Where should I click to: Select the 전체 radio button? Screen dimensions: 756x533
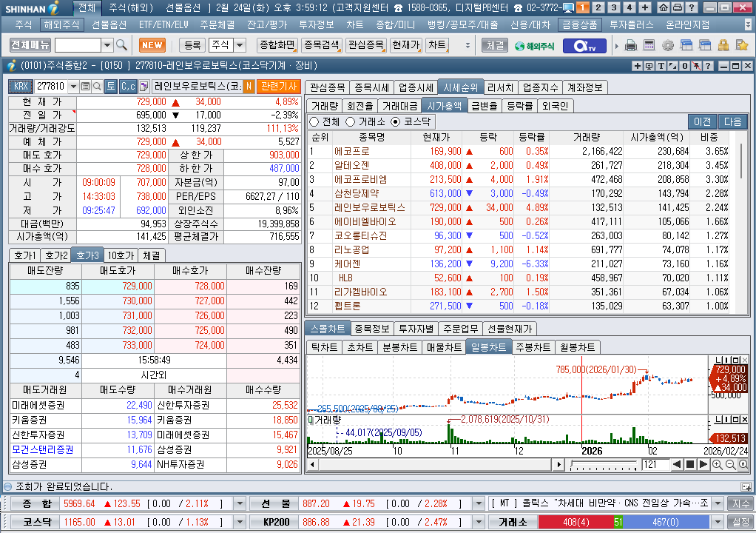314,121
